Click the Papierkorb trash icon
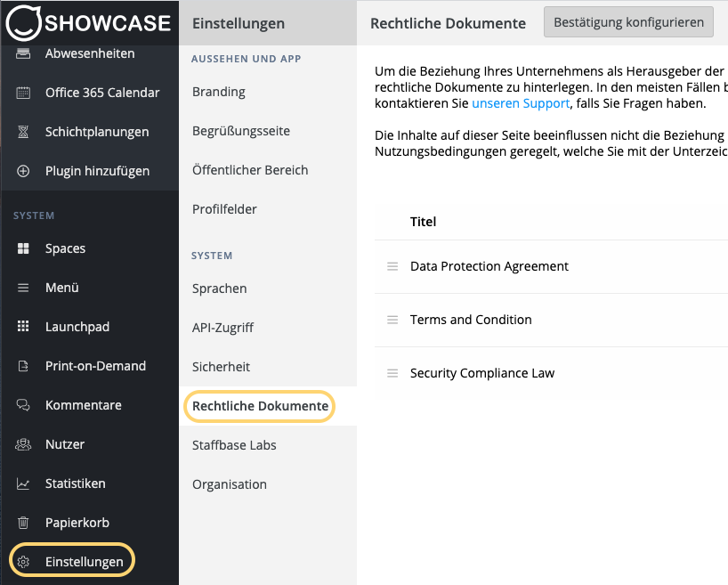Screen dimensions: 728x585 tap(23, 523)
